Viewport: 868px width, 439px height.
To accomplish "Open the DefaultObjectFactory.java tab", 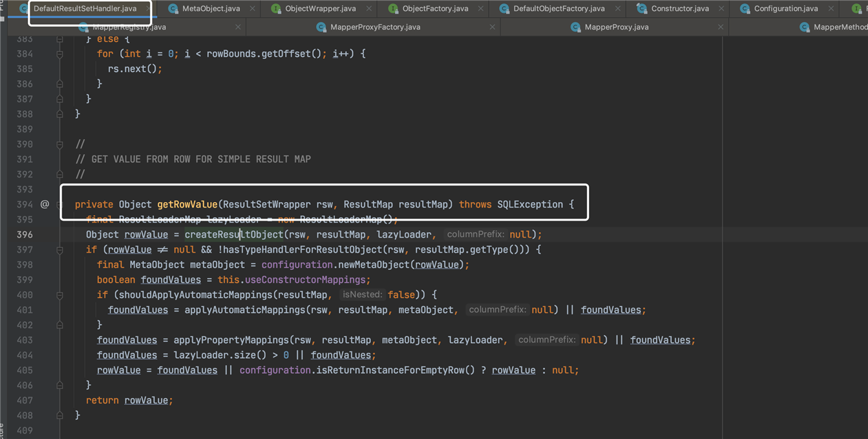I will (559, 8).
